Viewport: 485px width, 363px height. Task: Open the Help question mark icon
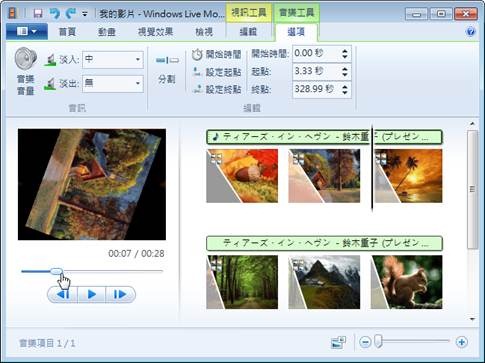tap(470, 32)
